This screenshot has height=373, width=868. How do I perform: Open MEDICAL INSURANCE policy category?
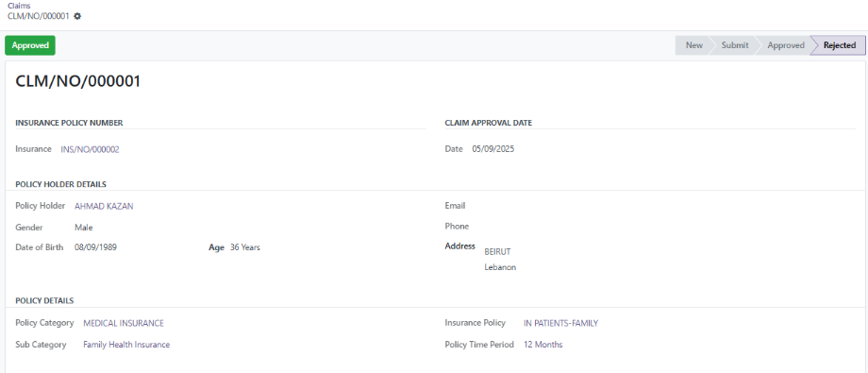click(124, 323)
